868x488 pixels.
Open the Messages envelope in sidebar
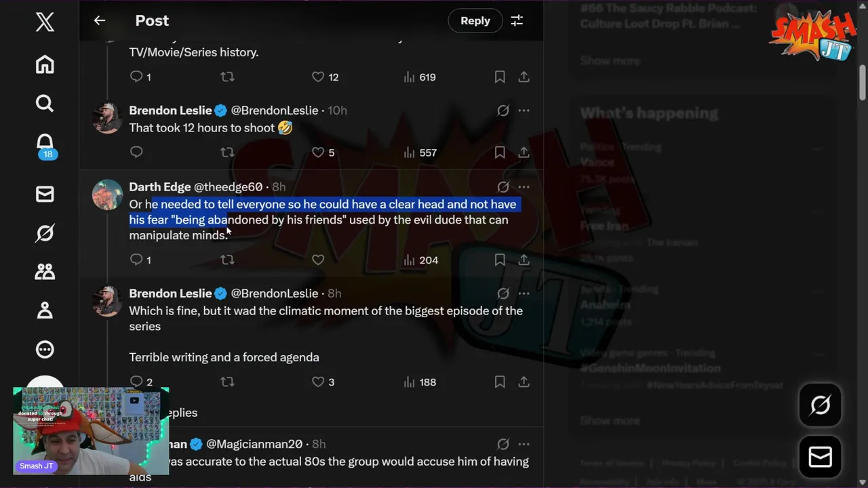coord(45,195)
